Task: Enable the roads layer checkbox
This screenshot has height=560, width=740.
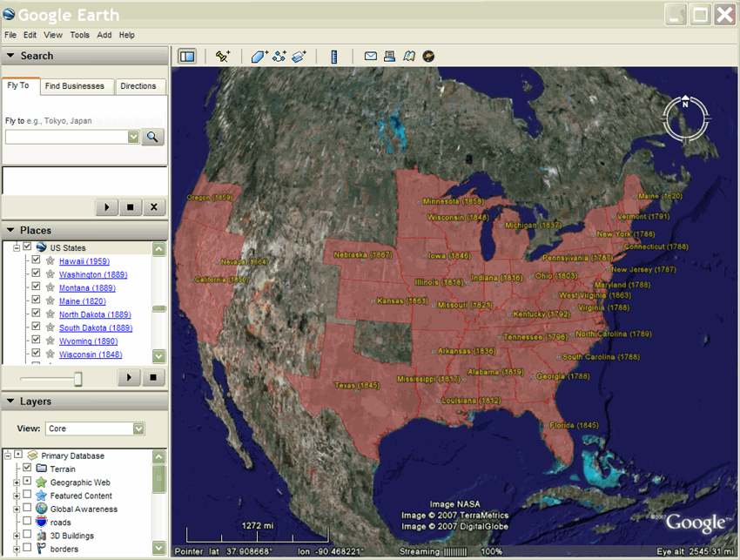Action: tap(27, 522)
